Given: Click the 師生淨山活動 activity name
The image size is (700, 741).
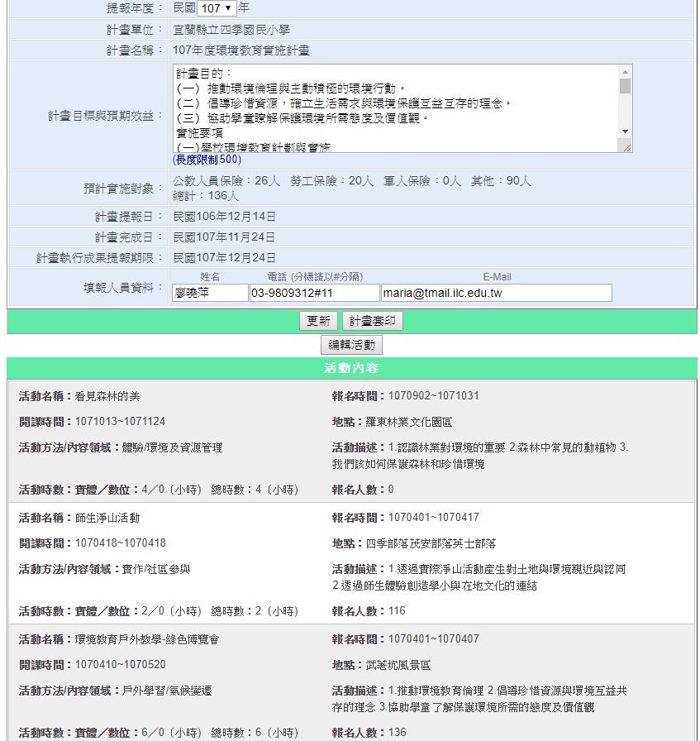Looking at the screenshot, I should click(x=107, y=518).
